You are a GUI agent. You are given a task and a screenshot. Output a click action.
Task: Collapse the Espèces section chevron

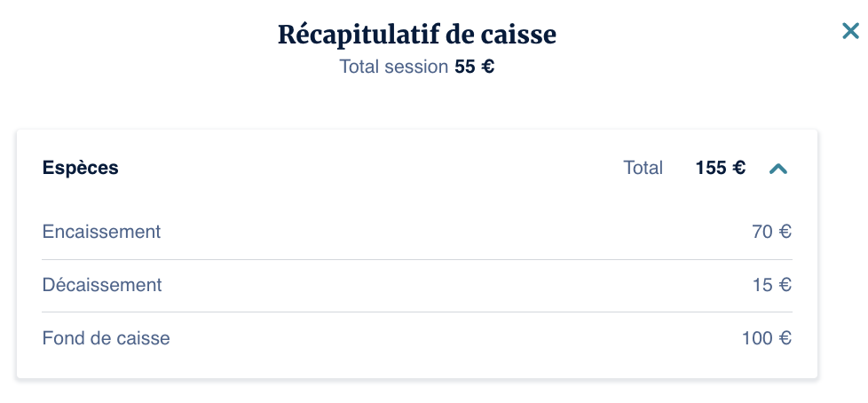tap(778, 169)
